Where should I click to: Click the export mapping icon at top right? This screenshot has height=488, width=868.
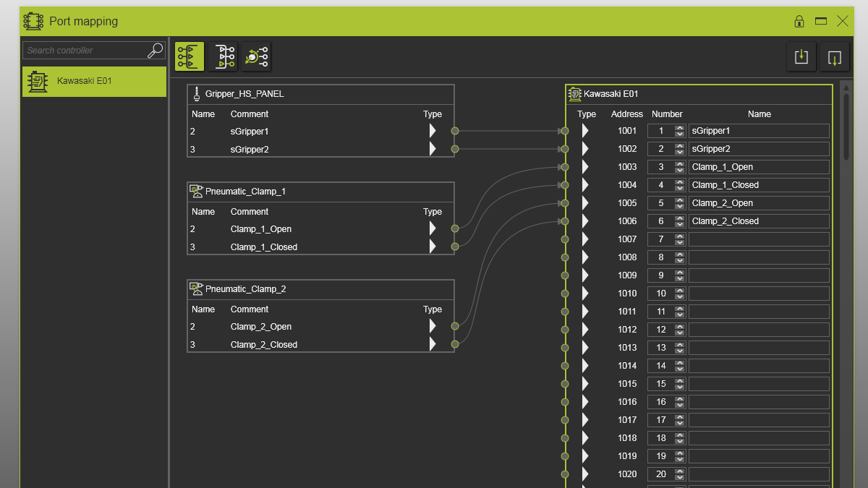tap(835, 56)
